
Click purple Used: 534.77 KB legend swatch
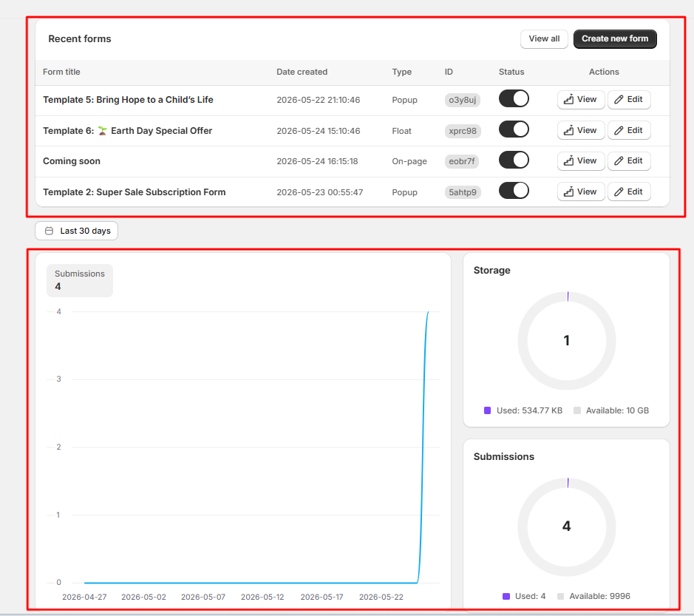(487, 410)
